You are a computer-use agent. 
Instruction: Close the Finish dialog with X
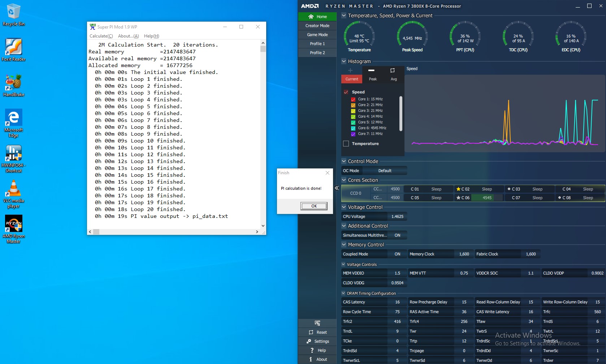[328, 173]
